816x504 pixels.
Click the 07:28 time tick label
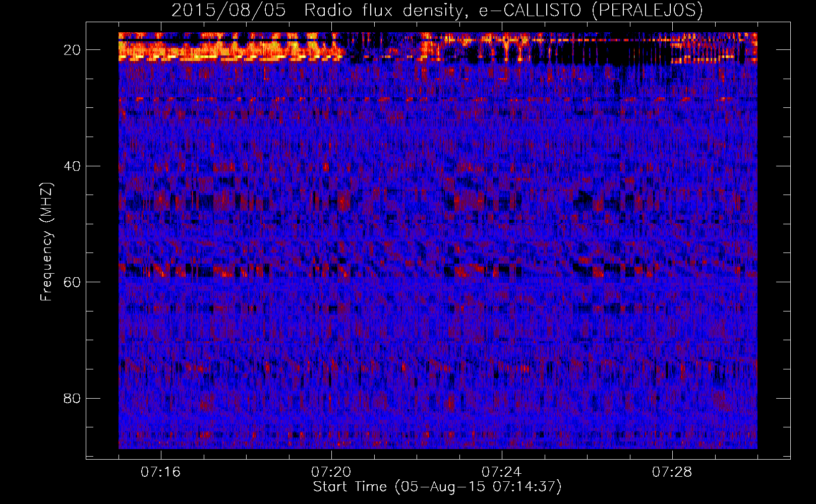coord(672,472)
